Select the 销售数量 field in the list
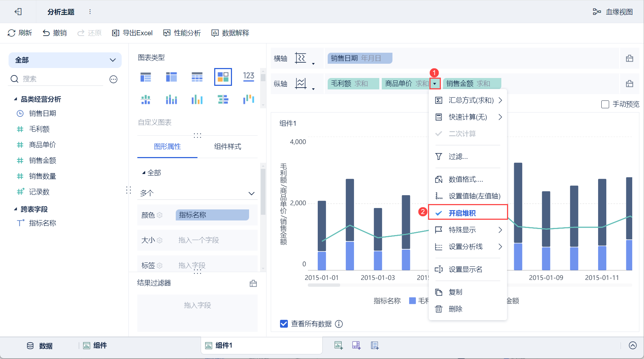This screenshot has height=359, width=644. pos(42,176)
